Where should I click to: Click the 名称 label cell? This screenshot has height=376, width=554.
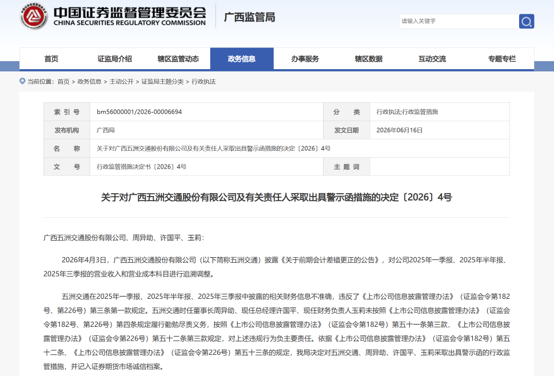click(x=67, y=148)
